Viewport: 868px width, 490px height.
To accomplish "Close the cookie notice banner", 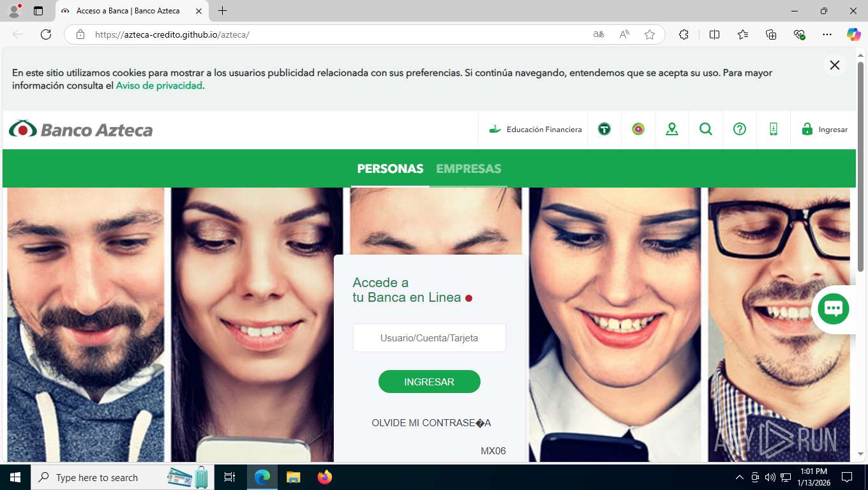I will click(834, 65).
